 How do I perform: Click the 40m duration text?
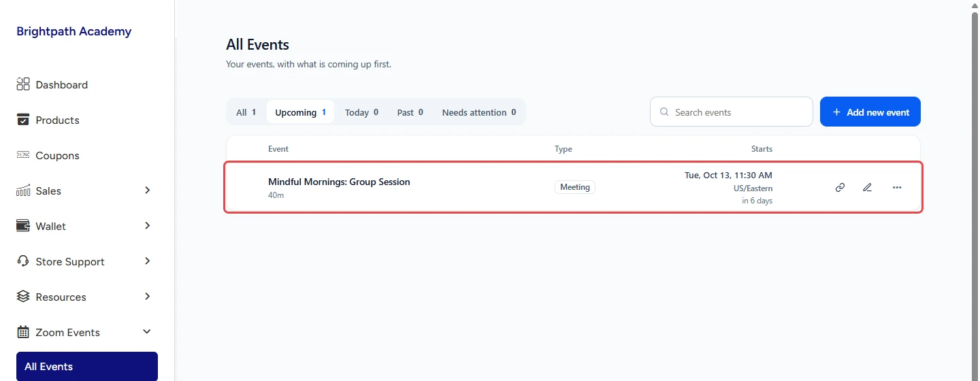(276, 195)
